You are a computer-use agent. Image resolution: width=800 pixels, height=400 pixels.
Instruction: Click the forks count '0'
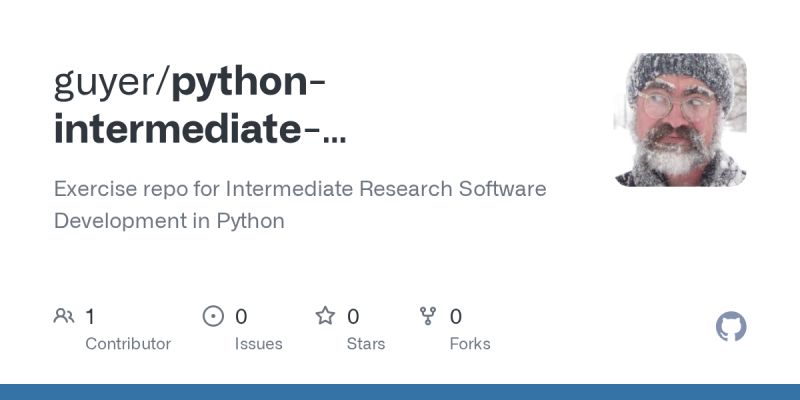point(456,317)
